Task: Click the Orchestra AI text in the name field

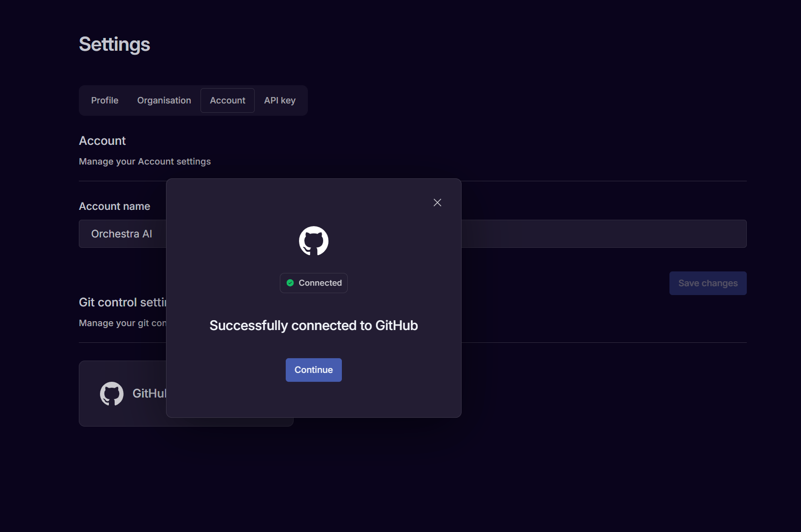Action: [121, 233]
